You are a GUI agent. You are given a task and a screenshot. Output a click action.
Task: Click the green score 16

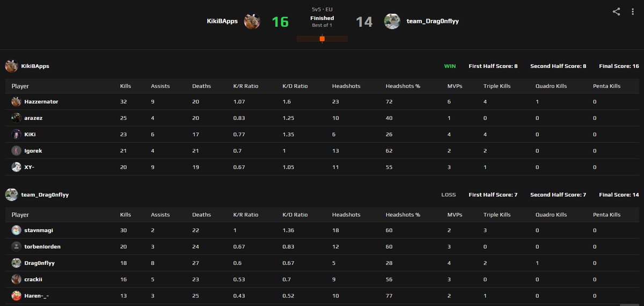click(280, 21)
